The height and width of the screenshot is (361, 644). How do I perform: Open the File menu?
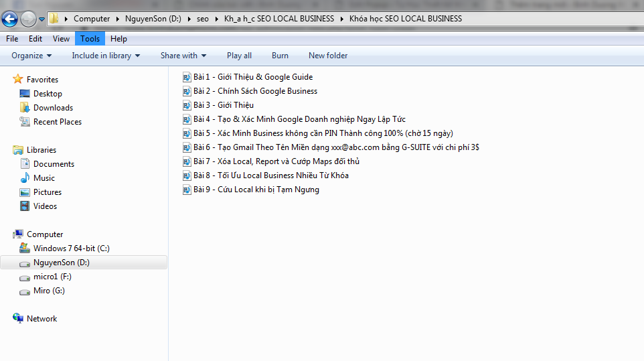(12, 39)
